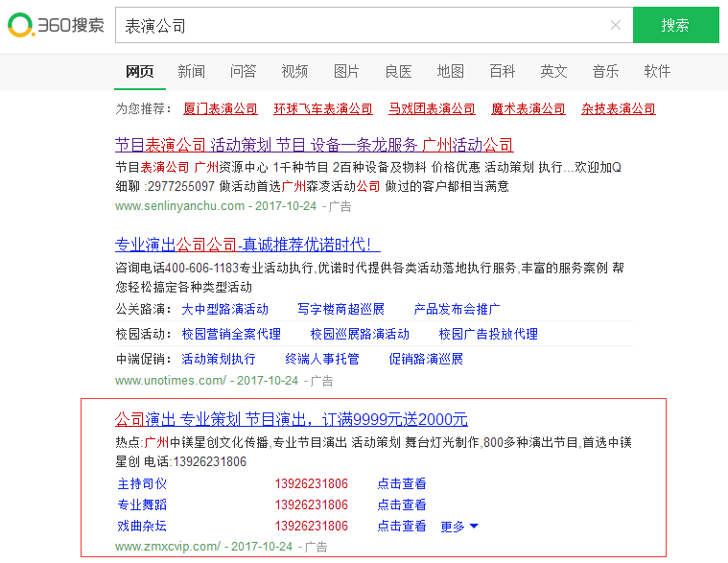Viewport: 728px width, 563px height.
Task: Click 点击查看 beside 主持司仪
Action: pyautogui.click(x=402, y=484)
